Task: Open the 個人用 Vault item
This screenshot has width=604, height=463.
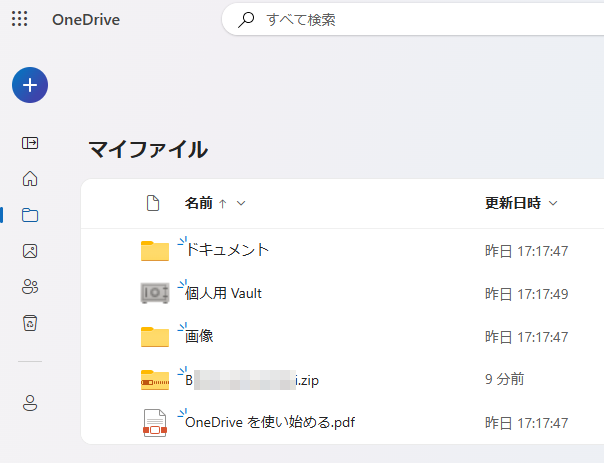Action: point(224,294)
